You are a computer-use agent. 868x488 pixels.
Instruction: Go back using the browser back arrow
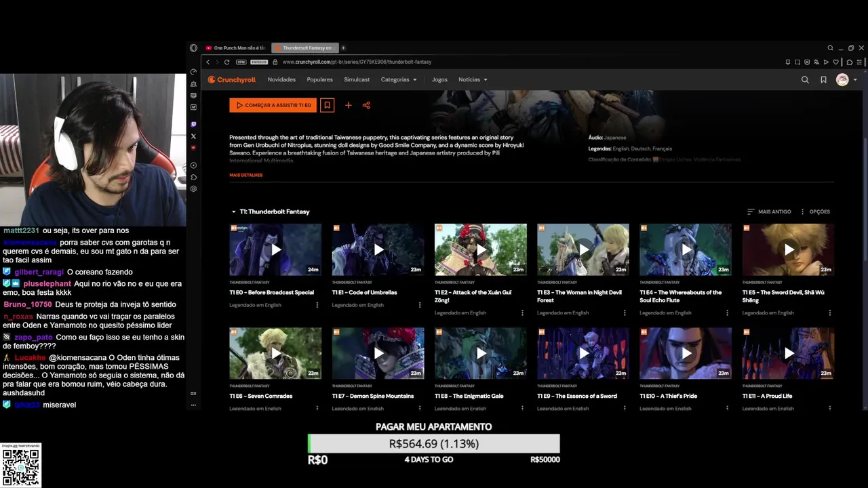pyautogui.click(x=208, y=62)
